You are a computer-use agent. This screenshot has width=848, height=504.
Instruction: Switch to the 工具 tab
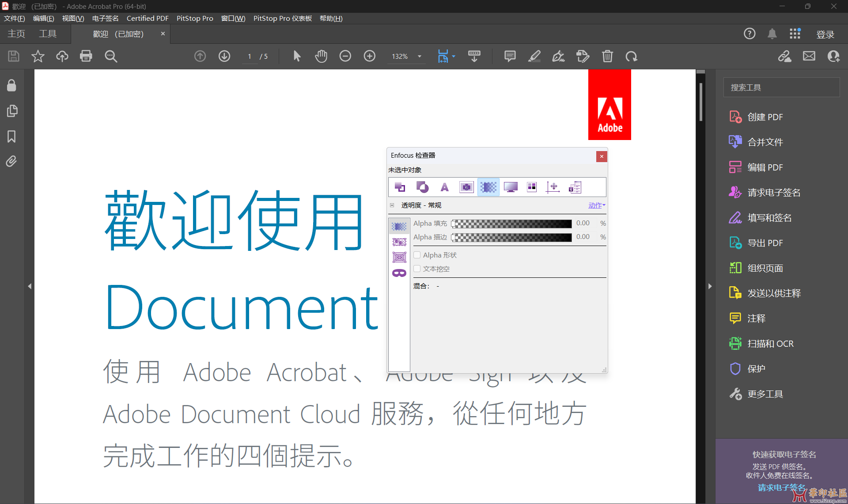pos(48,34)
